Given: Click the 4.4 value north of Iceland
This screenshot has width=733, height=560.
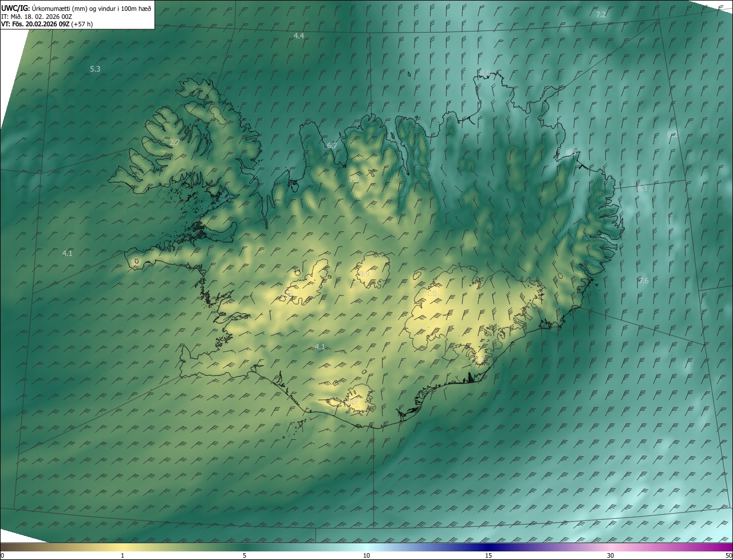Looking at the screenshot, I should coord(299,36).
